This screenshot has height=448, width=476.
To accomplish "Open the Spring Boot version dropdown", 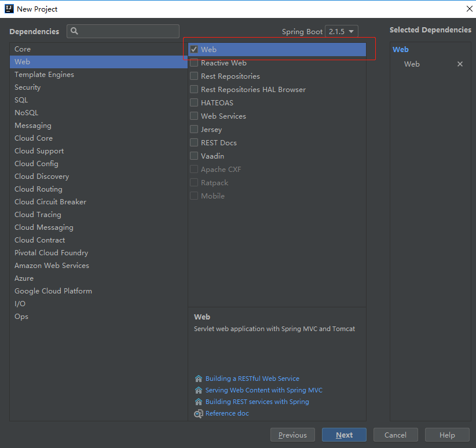I will (x=342, y=31).
